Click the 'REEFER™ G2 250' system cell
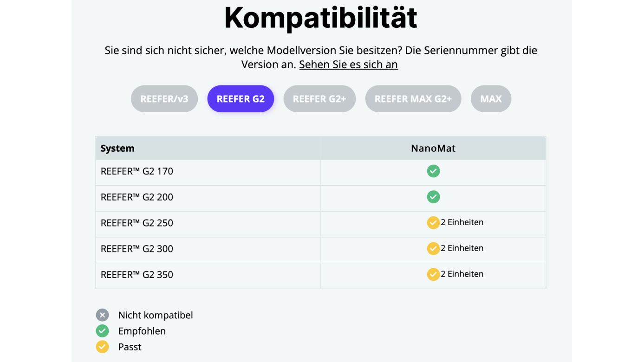This screenshot has height=362, width=644. (137, 223)
